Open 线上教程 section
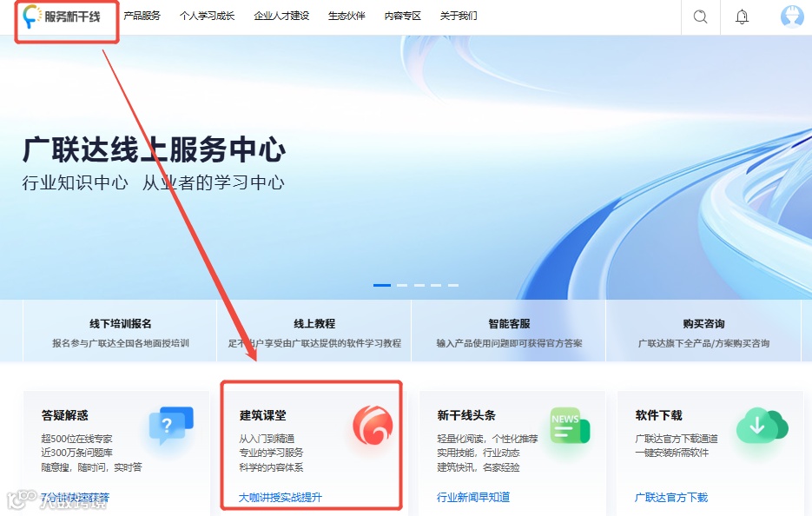 [314, 330]
